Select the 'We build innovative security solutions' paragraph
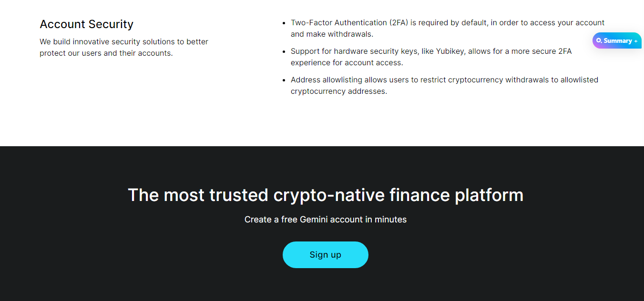644x301 pixels. coord(124,48)
